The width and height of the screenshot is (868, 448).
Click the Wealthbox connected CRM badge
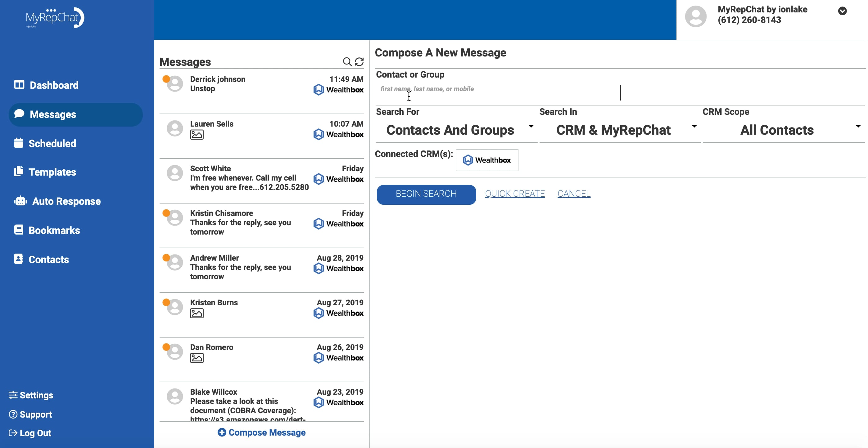pyautogui.click(x=486, y=160)
